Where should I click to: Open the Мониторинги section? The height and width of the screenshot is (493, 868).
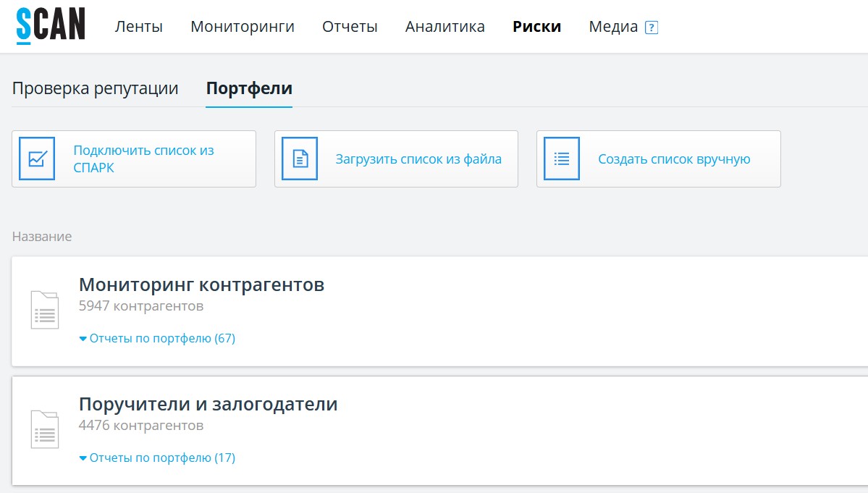(x=242, y=26)
